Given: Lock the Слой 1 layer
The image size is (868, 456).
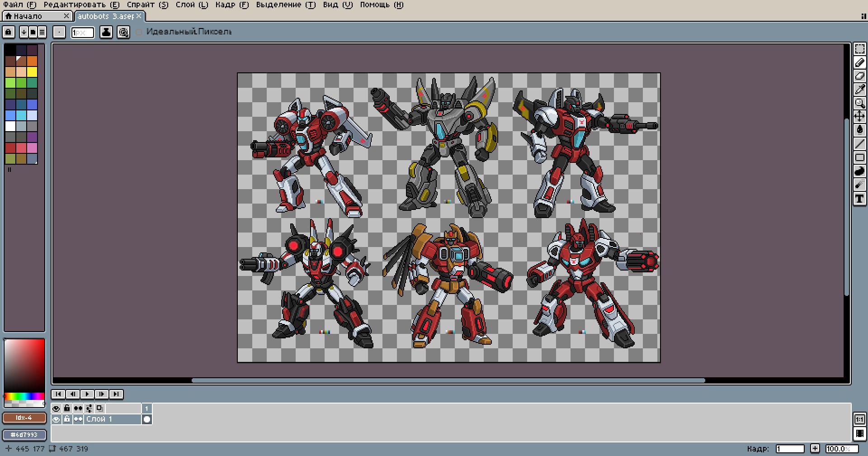Looking at the screenshot, I should [67, 419].
